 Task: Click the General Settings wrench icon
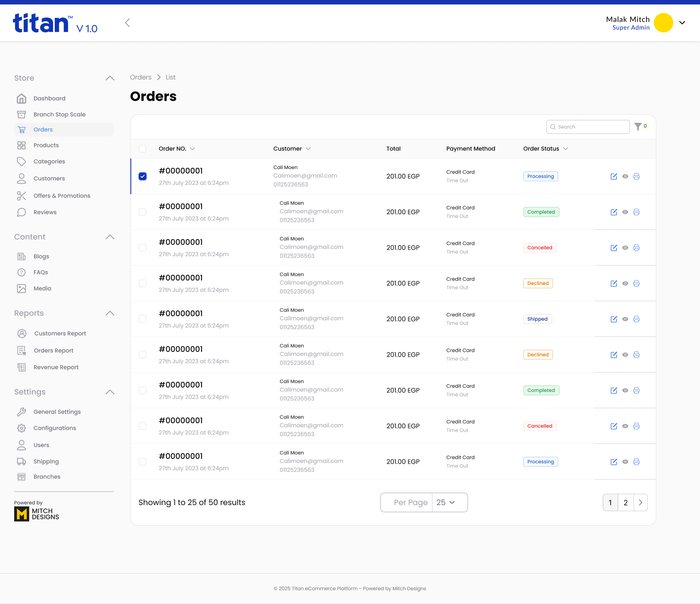(21, 412)
